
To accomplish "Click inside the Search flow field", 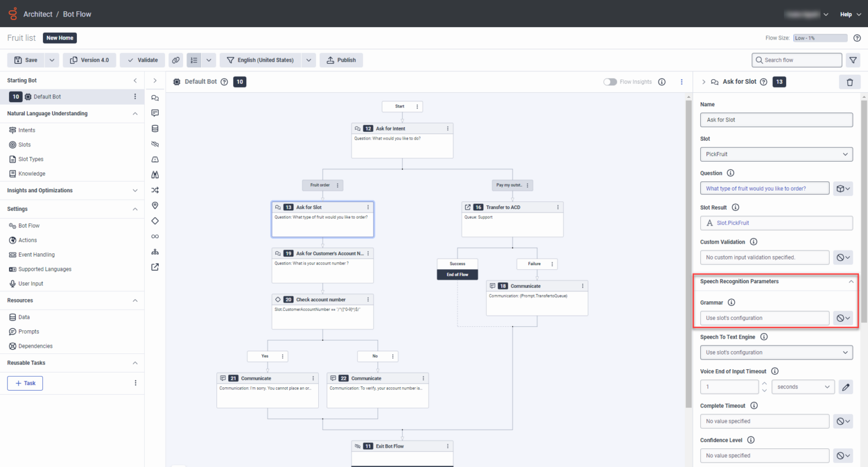I will [x=797, y=60].
